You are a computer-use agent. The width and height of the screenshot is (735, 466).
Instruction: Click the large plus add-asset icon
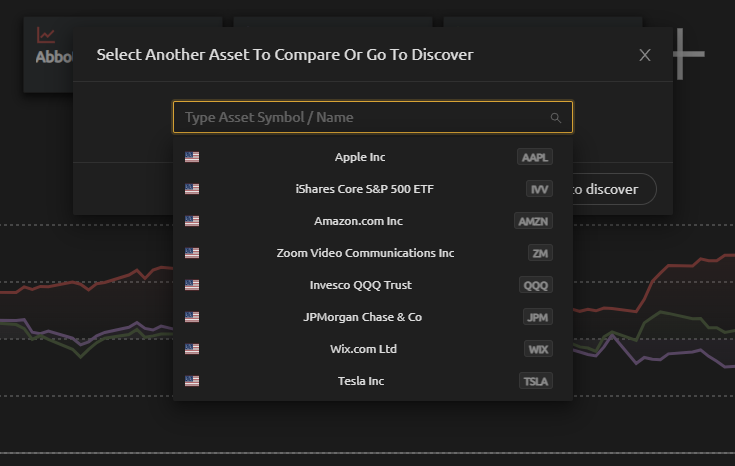(x=688, y=53)
